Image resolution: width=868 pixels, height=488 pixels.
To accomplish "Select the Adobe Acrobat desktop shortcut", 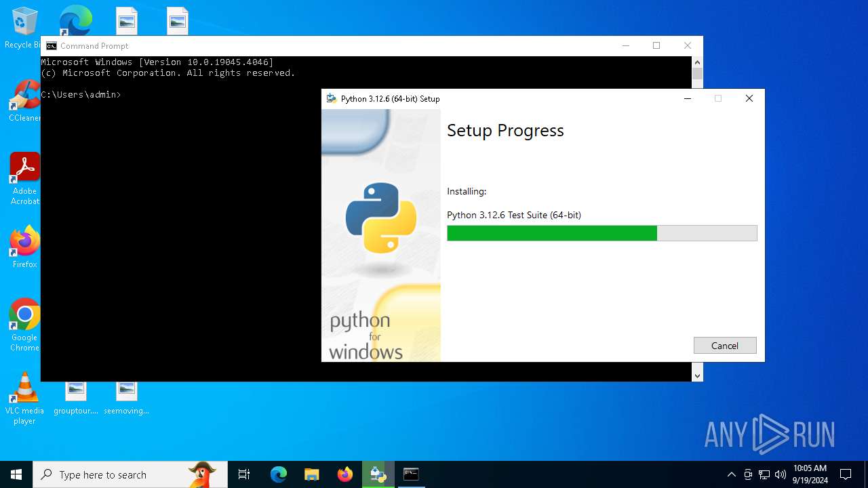I will [x=24, y=179].
